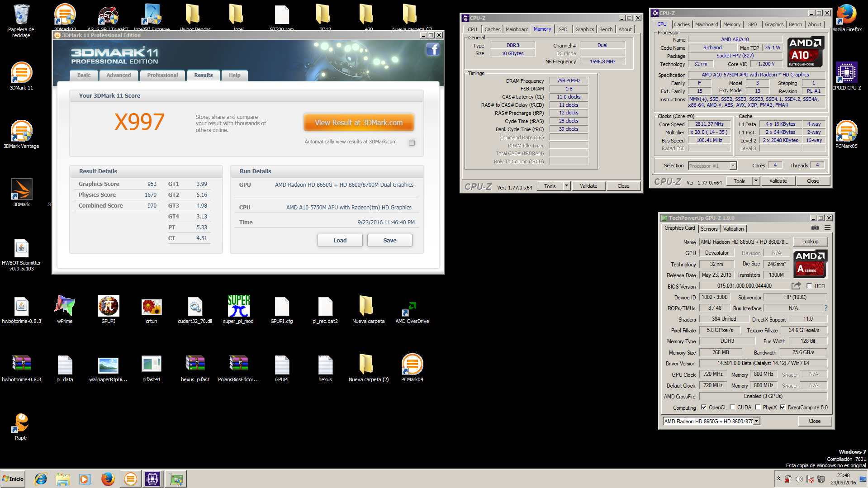The width and height of the screenshot is (868, 488).
Task: Open the Processor #1 selection dropdown
Action: point(712,166)
